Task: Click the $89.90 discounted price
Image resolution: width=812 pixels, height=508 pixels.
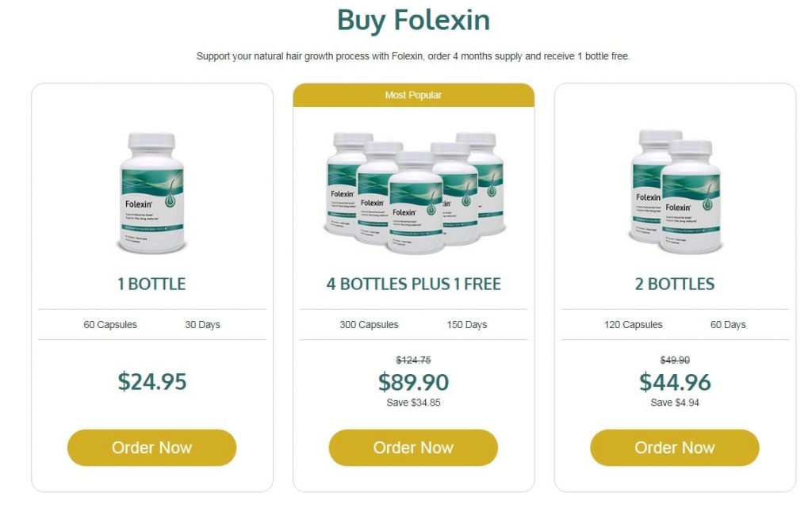Action: (x=413, y=382)
